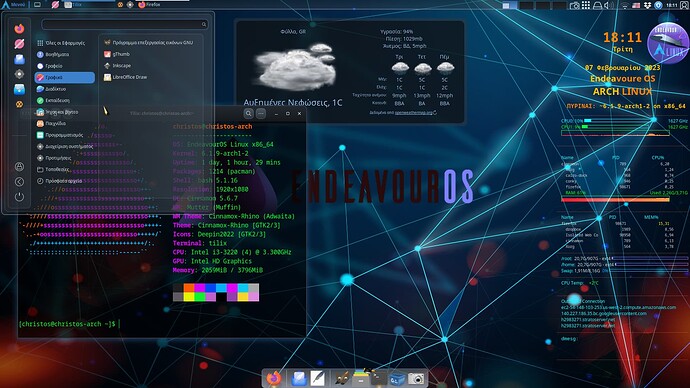Screen dimensions: 690x388
Task: Open the Tilix hamburger menu button
Action: click(x=261, y=113)
